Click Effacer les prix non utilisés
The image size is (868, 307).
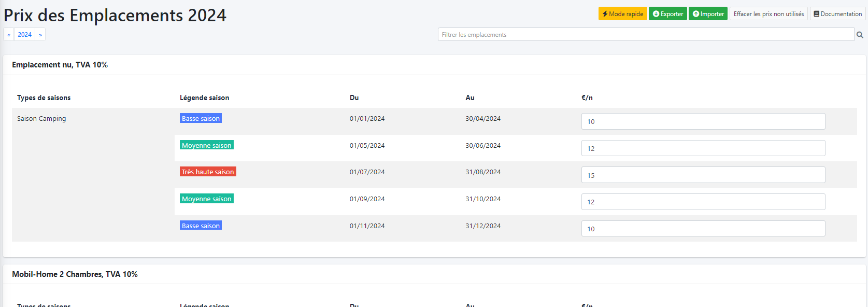click(769, 14)
